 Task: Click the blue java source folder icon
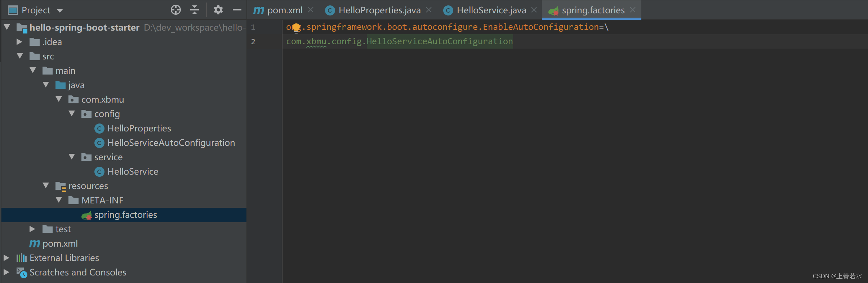[x=61, y=85]
